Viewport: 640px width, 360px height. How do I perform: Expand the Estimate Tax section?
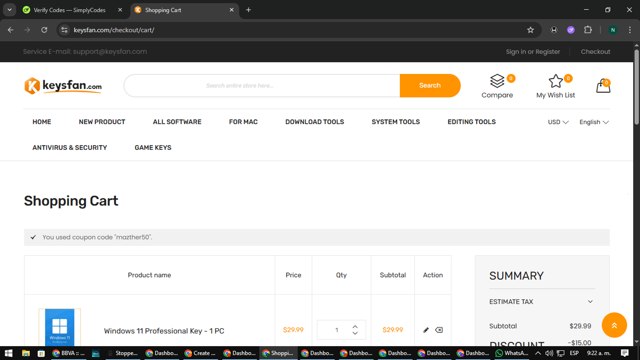[541, 302]
